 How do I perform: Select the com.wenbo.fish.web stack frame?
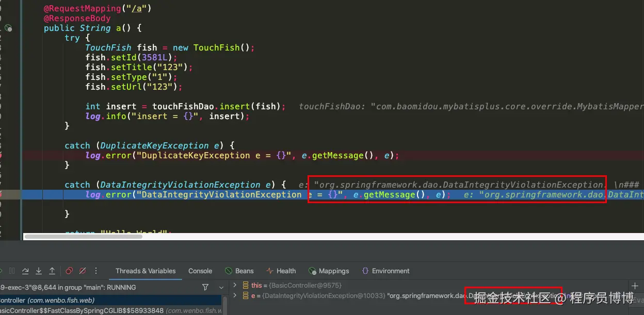[111, 300]
